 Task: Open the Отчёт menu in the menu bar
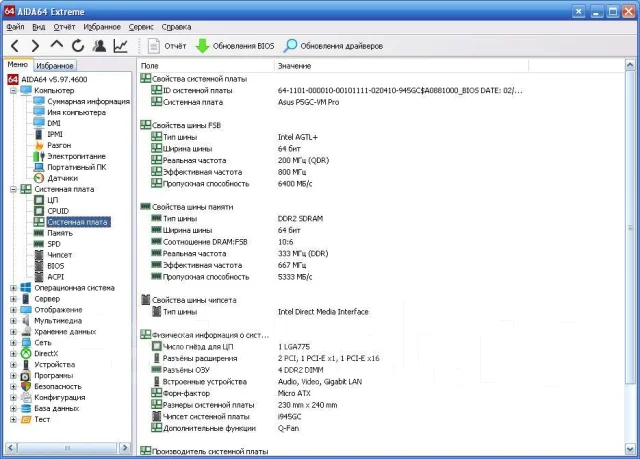pyautogui.click(x=64, y=27)
